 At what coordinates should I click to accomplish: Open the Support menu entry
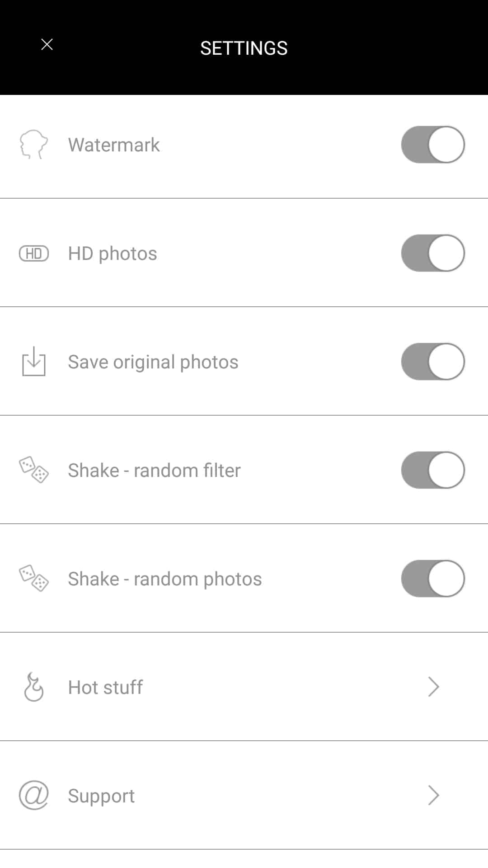click(101, 796)
